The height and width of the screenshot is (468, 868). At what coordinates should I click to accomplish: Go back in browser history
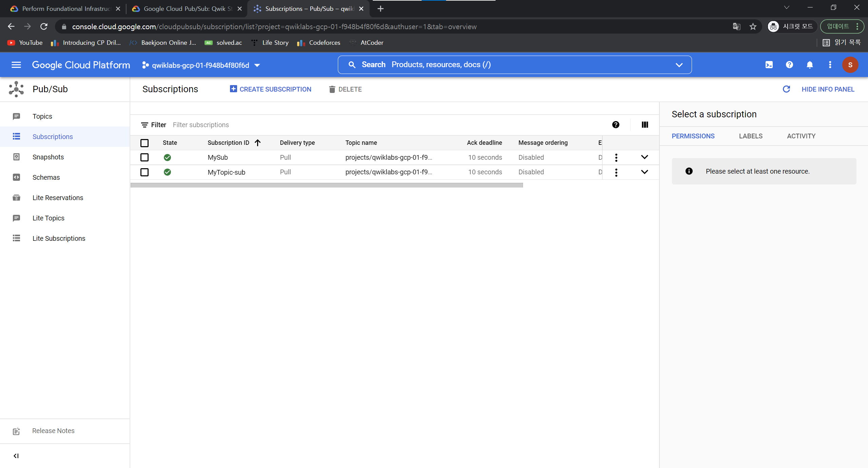click(x=11, y=26)
